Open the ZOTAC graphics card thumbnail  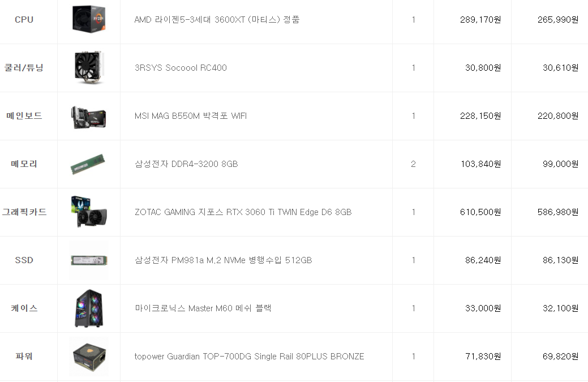coord(89,212)
